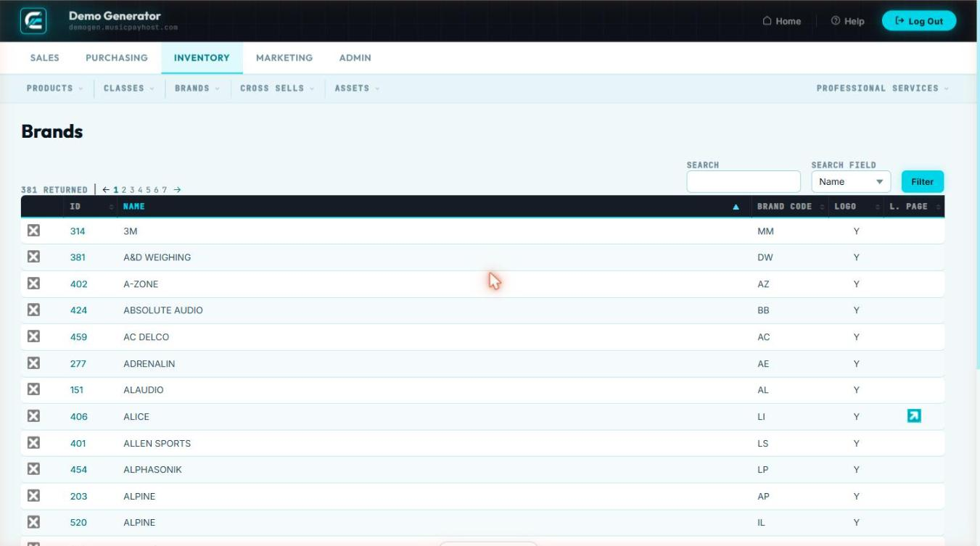This screenshot has height=546, width=980.
Task: Click the X icon beside ALPHASONIK
Action: click(x=33, y=469)
